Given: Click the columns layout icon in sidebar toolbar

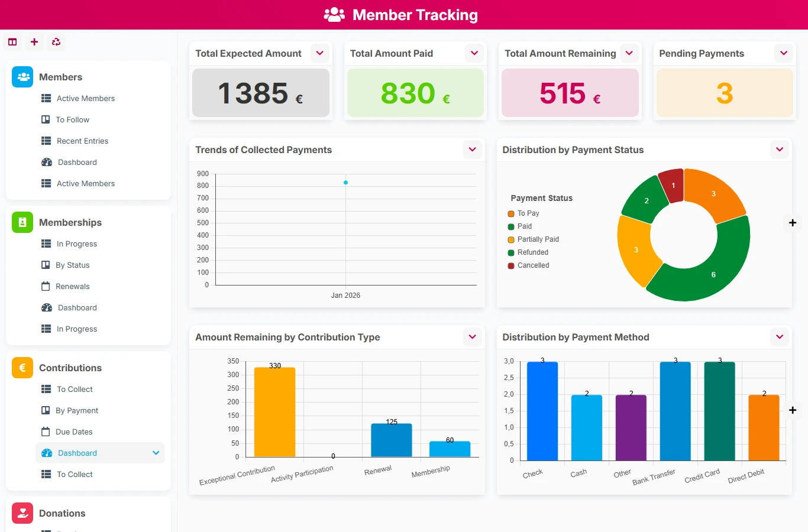Looking at the screenshot, I should [x=12, y=42].
